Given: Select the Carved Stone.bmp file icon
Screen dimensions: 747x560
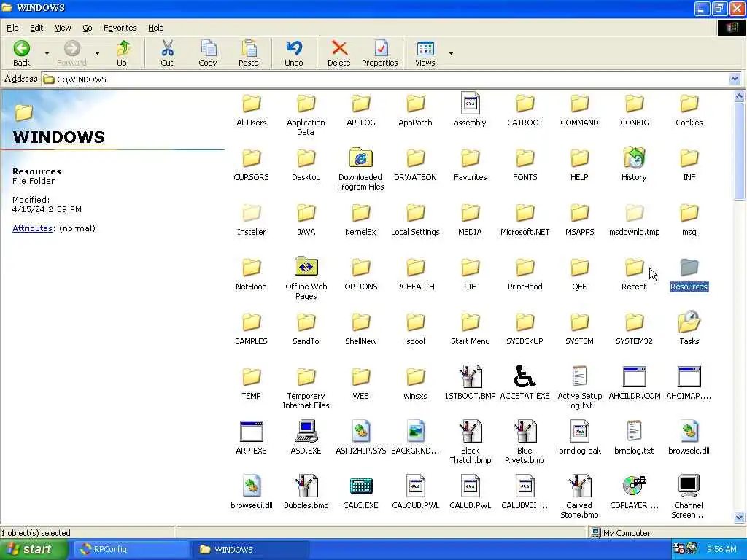Looking at the screenshot, I should pyautogui.click(x=579, y=486).
